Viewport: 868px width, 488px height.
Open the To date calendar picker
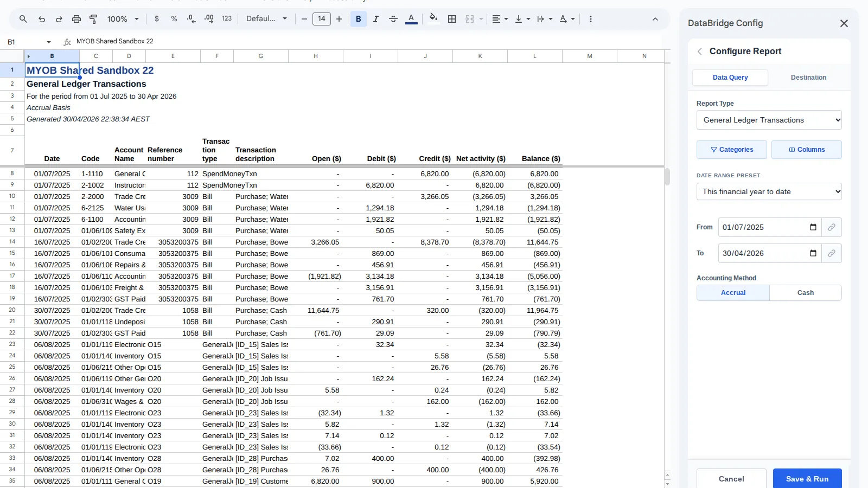(x=813, y=253)
